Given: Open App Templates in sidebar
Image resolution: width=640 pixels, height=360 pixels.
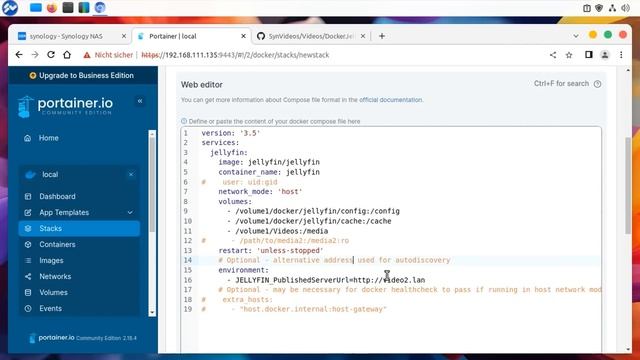Looking at the screenshot, I should point(64,213).
